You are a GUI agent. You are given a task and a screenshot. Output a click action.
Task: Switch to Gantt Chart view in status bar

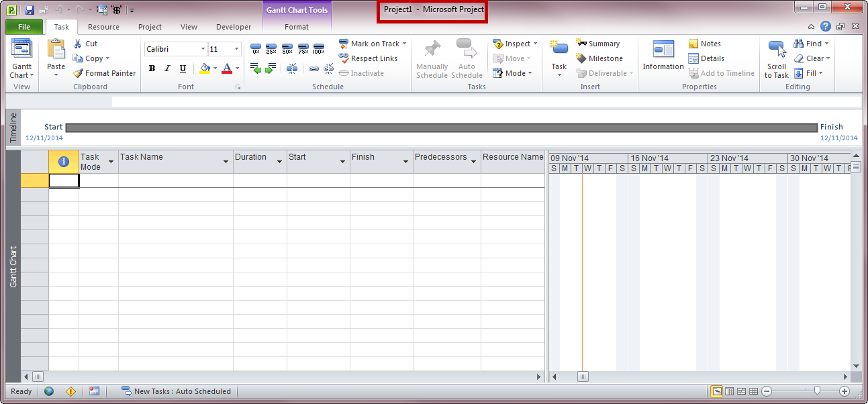[718, 391]
